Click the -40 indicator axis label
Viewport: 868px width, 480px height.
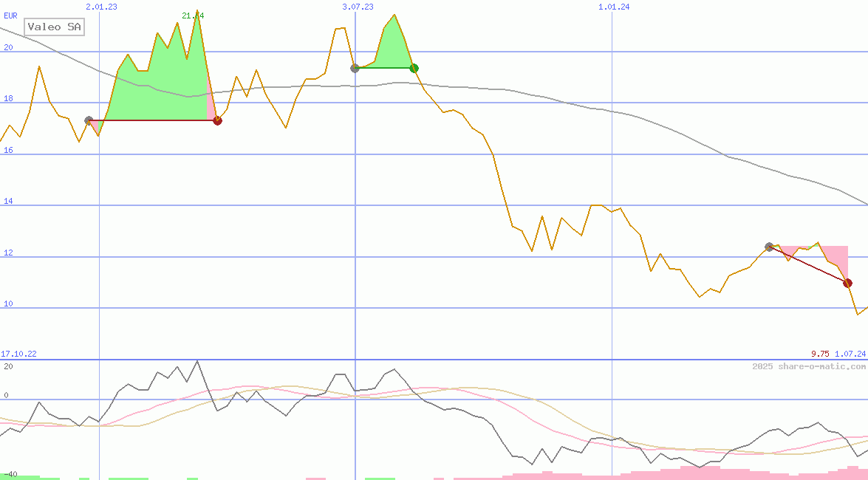(x=9, y=474)
